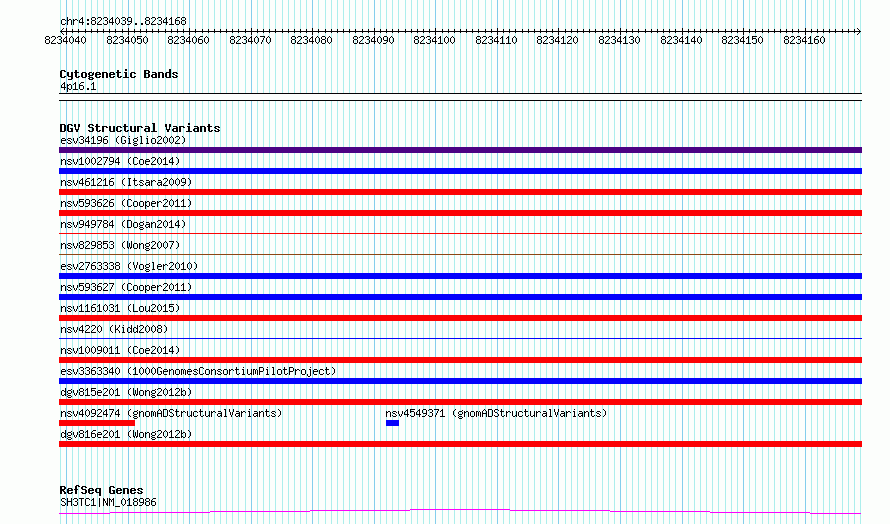The image size is (890, 524).
Task: Open nsv4549371 gnomAD variant label
Action: click(x=496, y=413)
